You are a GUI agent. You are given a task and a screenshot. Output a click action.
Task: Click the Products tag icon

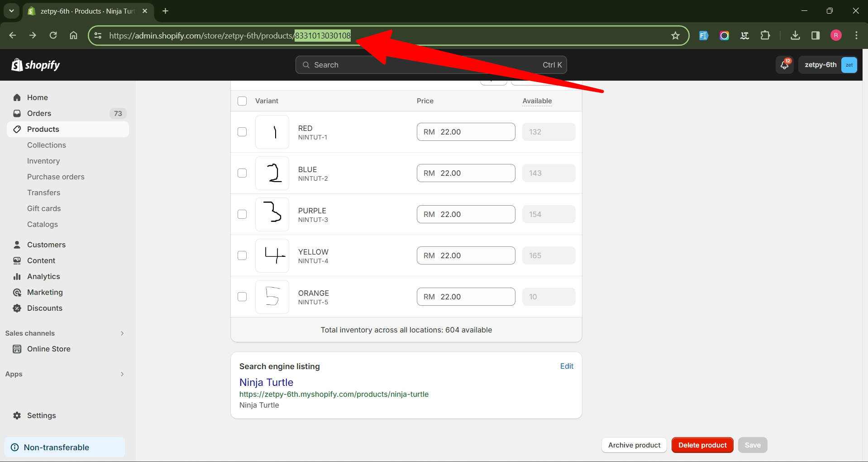tap(17, 129)
